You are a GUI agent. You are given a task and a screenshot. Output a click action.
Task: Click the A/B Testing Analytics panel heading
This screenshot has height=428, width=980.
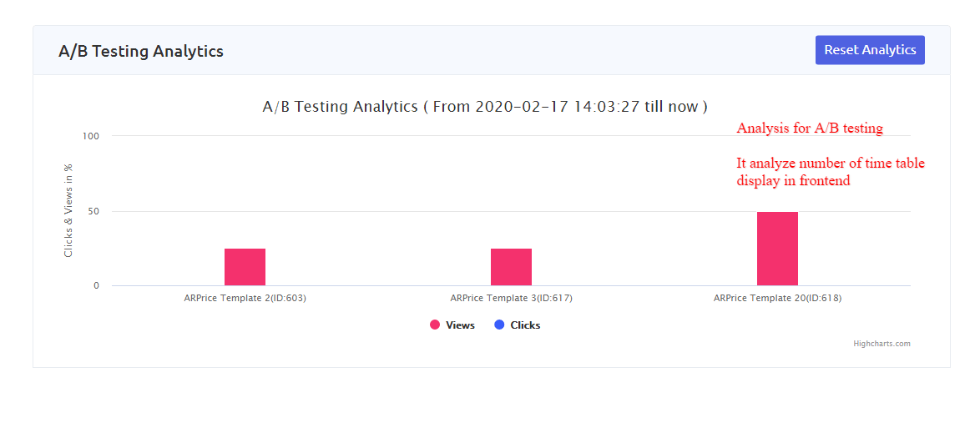(x=141, y=51)
